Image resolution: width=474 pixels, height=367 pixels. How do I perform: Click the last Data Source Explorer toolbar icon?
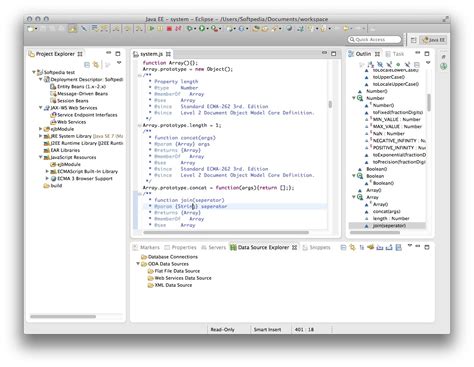click(398, 247)
